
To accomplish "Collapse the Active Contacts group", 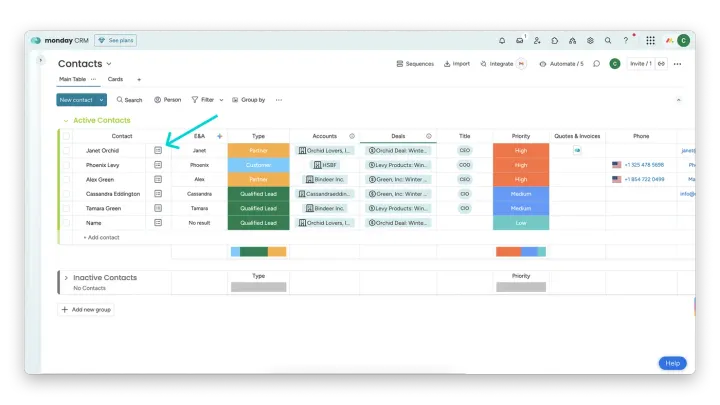I will pyautogui.click(x=66, y=120).
